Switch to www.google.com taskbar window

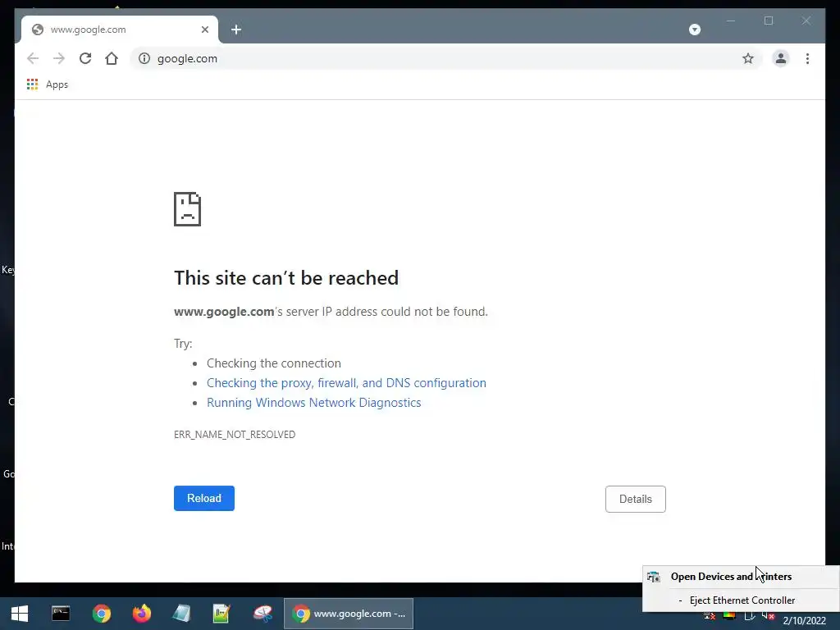349,614
